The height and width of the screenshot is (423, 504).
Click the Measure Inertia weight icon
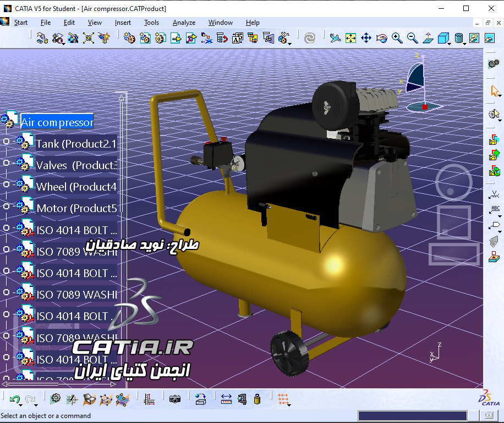point(257,399)
